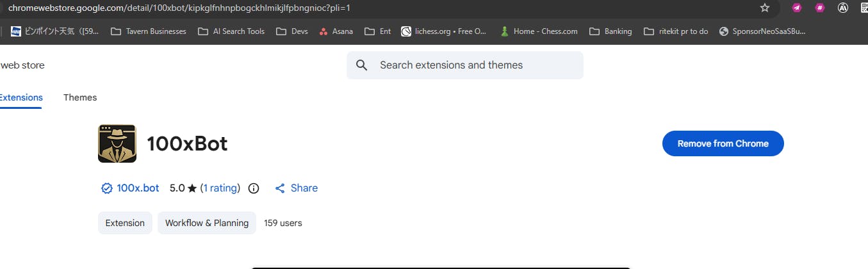Open the Ent bookmark folder

377,31
